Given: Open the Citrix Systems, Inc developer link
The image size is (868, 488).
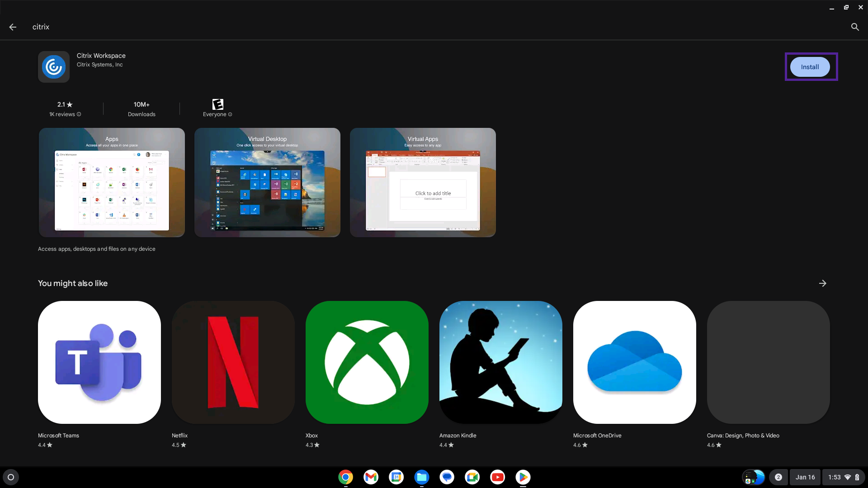Looking at the screenshot, I should [x=99, y=65].
